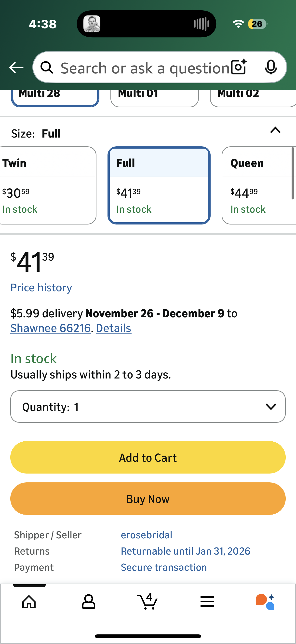Open the Quantity dropdown
296x644 pixels.
coord(148,406)
